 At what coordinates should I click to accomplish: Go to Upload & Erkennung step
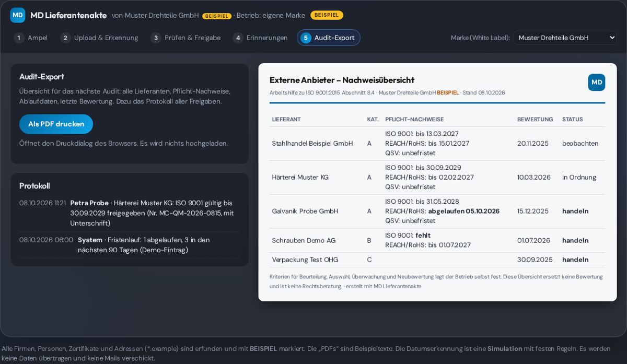click(99, 38)
